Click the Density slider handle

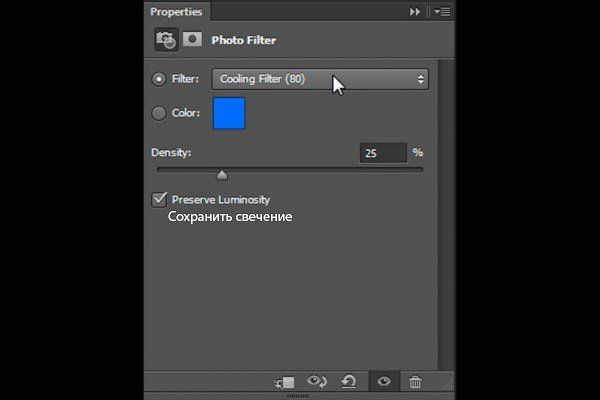[x=222, y=175]
